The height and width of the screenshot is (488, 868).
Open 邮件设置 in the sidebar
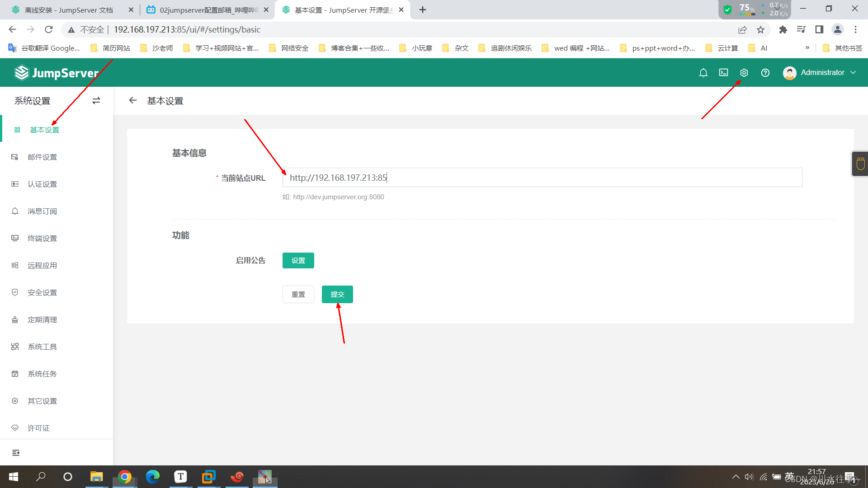(x=42, y=157)
